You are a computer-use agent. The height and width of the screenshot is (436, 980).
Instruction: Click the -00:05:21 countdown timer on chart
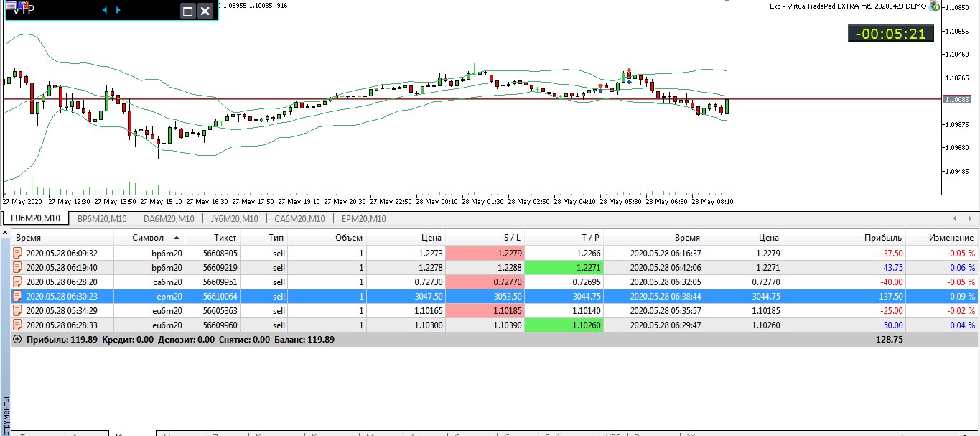[890, 33]
